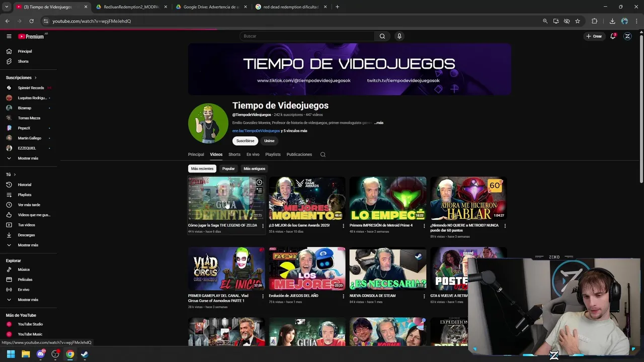Go to YouTube Premium home logo
The image size is (644, 362).
pyautogui.click(x=31, y=36)
